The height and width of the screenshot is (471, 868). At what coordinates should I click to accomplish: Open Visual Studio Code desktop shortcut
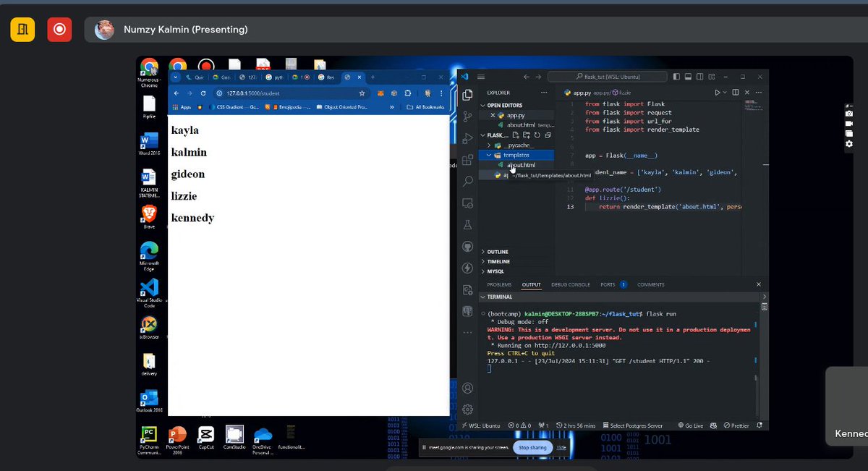(149, 292)
